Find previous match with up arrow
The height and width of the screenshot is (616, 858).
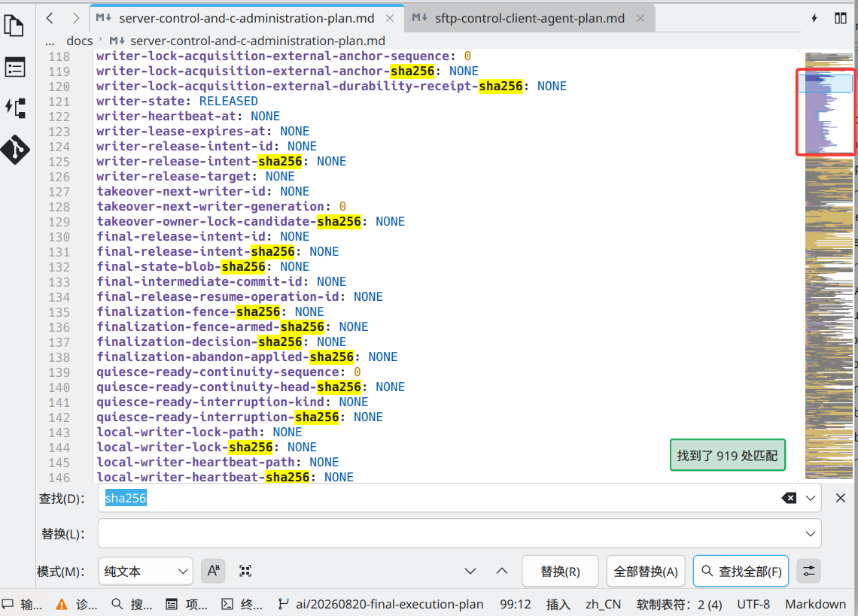pos(502,571)
